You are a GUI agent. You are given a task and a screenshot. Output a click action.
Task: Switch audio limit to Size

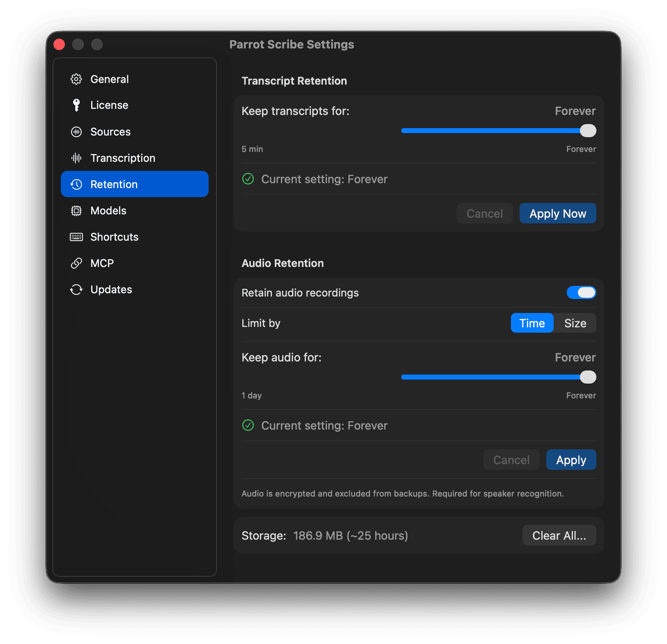pos(575,323)
